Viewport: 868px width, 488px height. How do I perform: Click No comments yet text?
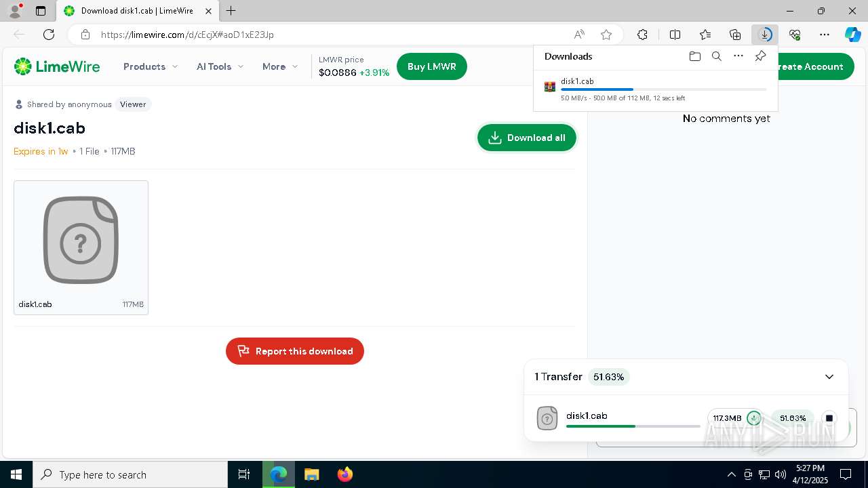click(x=726, y=119)
